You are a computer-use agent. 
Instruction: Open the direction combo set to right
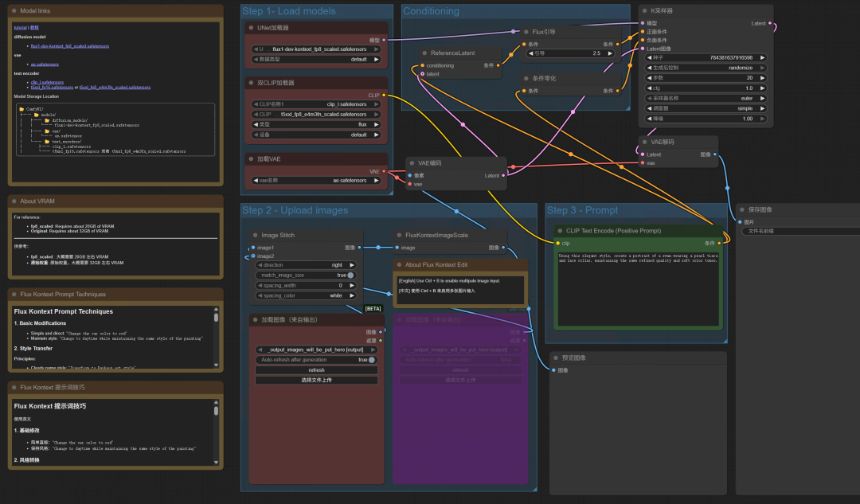305,265
